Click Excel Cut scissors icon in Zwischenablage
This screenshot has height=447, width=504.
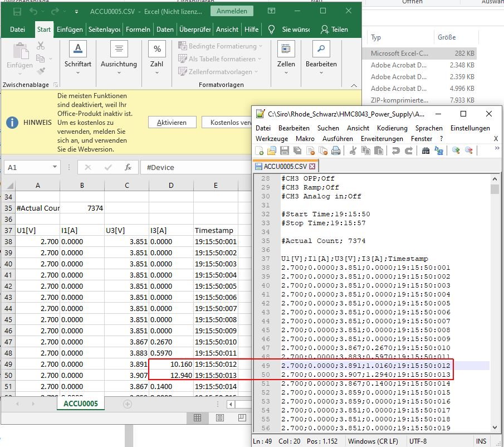[41, 46]
